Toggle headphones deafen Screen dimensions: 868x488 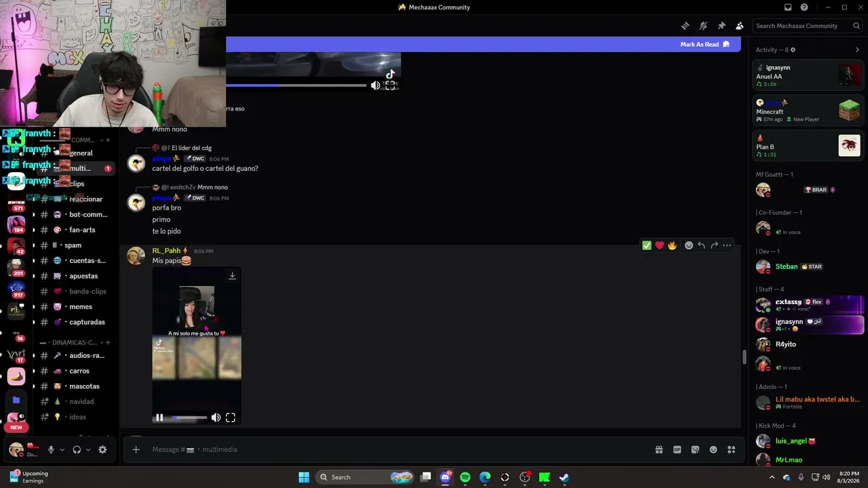[77, 449]
